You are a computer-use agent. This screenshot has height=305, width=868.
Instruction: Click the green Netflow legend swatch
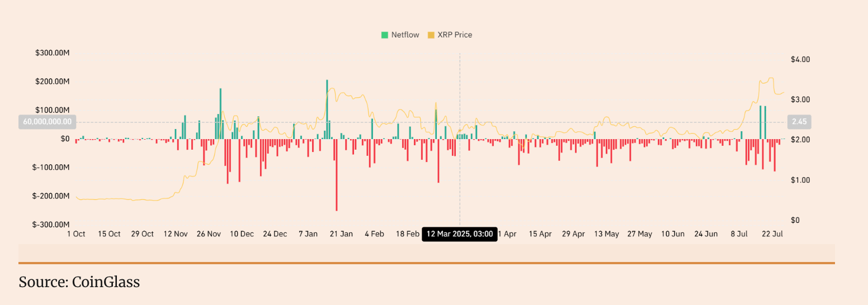pos(385,35)
